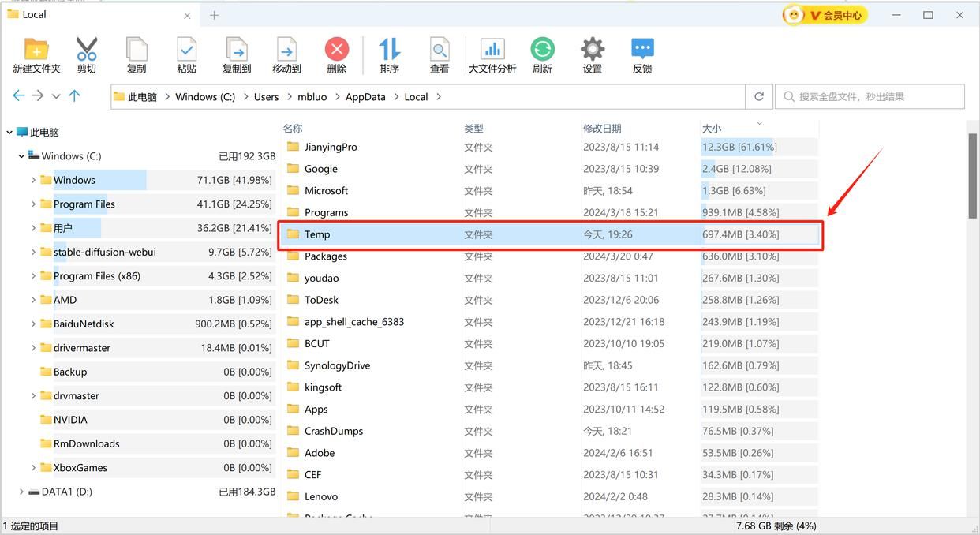Click the kingsoft folder icon
Screen dimensions: 980x535
(x=293, y=387)
